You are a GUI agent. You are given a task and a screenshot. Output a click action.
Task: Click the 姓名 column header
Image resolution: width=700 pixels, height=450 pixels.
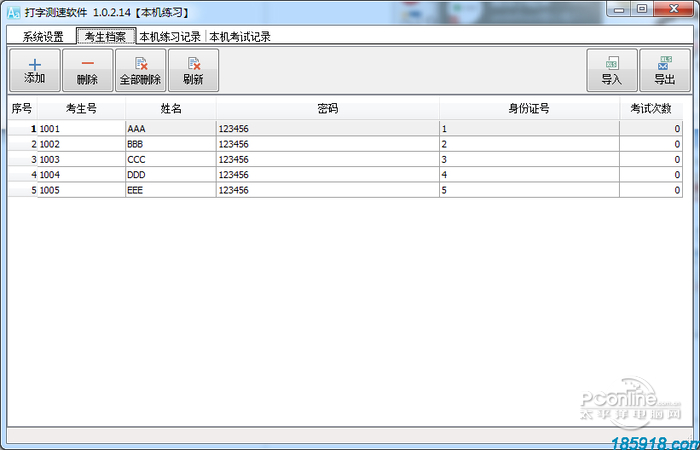pos(171,108)
